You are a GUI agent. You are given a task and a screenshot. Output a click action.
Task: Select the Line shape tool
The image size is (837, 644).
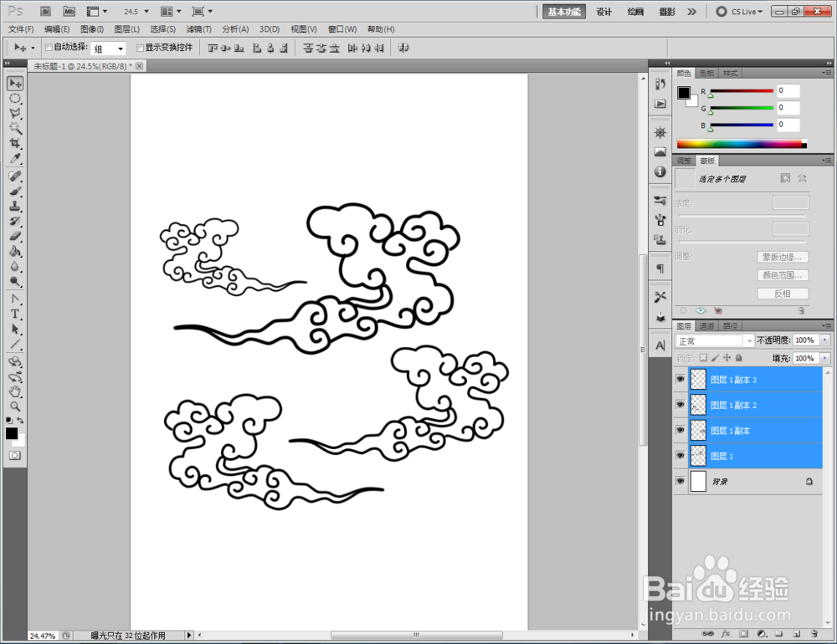click(x=15, y=344)
